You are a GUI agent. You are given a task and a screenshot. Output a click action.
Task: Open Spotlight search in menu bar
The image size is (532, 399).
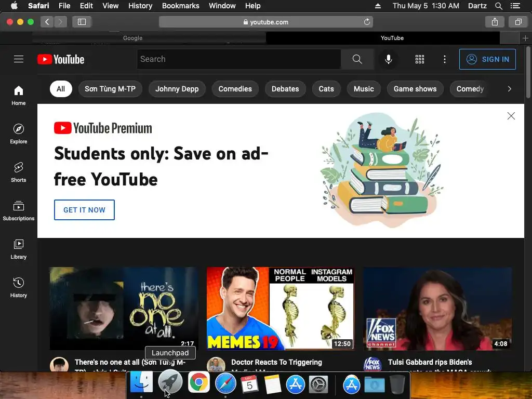(x=498, y=6)
